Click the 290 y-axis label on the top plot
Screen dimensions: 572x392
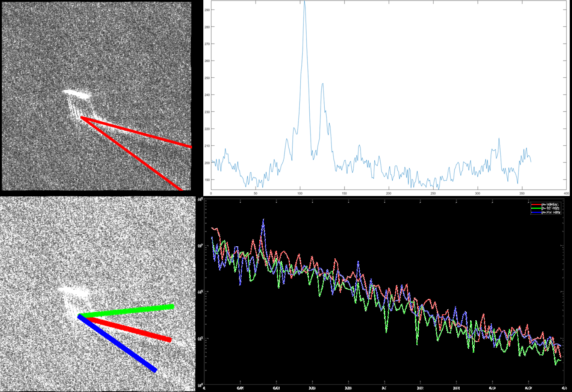(207, 10)
